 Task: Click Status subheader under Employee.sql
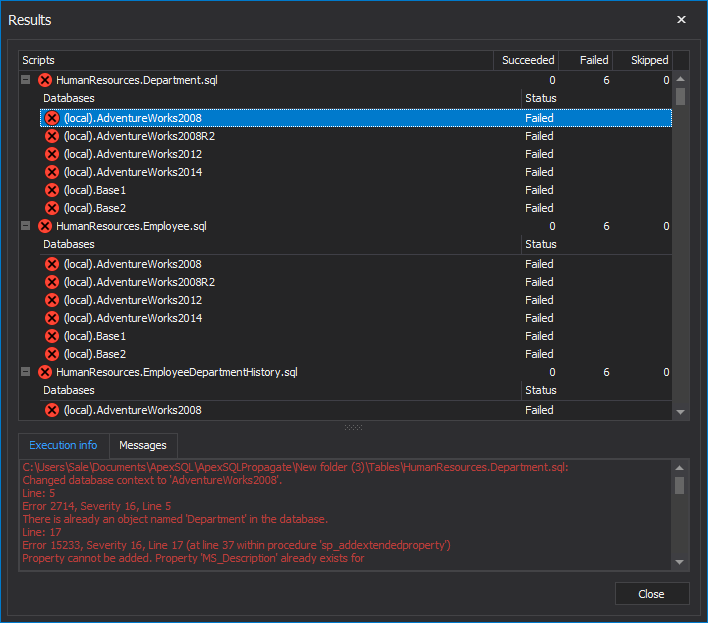coord(541,244)
